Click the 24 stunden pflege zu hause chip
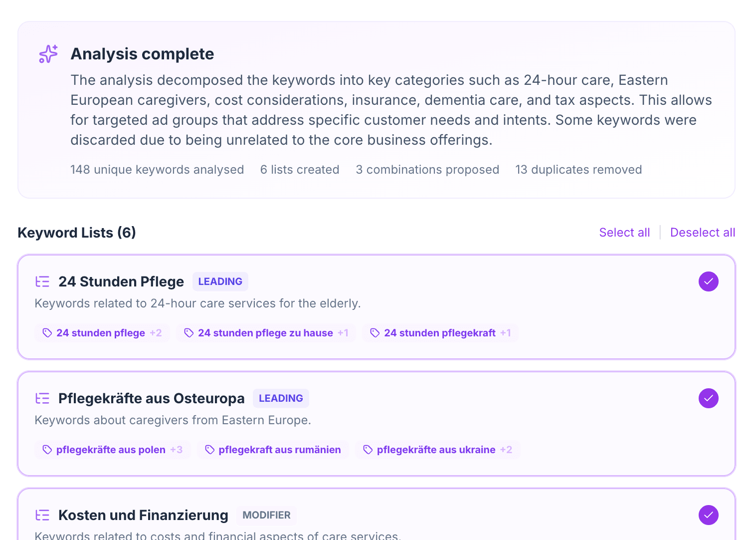 click(x=265, y=332)
